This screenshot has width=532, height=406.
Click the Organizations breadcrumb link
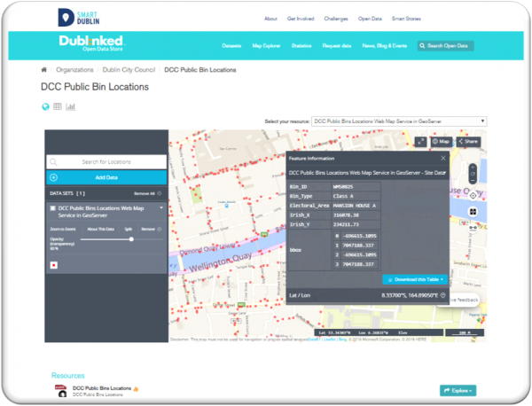74,70
